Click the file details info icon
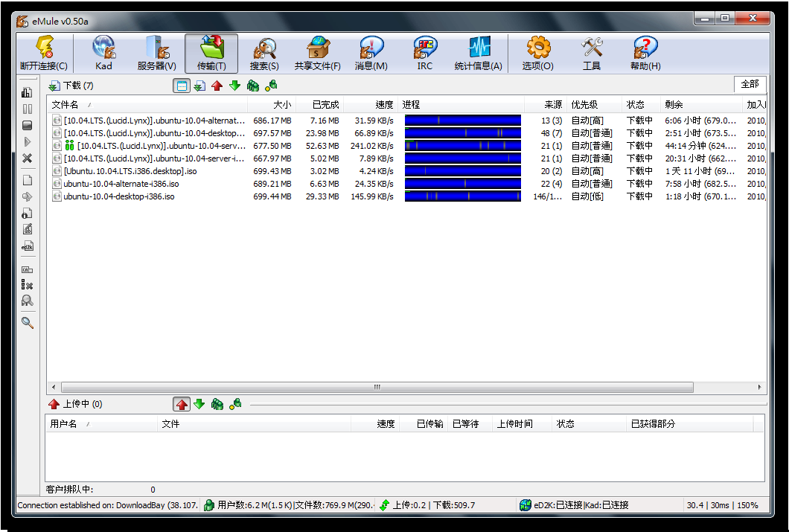 (x=28, y=214)
